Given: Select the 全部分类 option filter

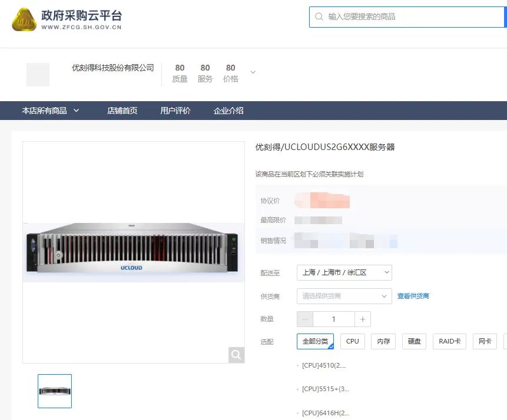Looking at the screenshot, I should [x=315, y=341].
